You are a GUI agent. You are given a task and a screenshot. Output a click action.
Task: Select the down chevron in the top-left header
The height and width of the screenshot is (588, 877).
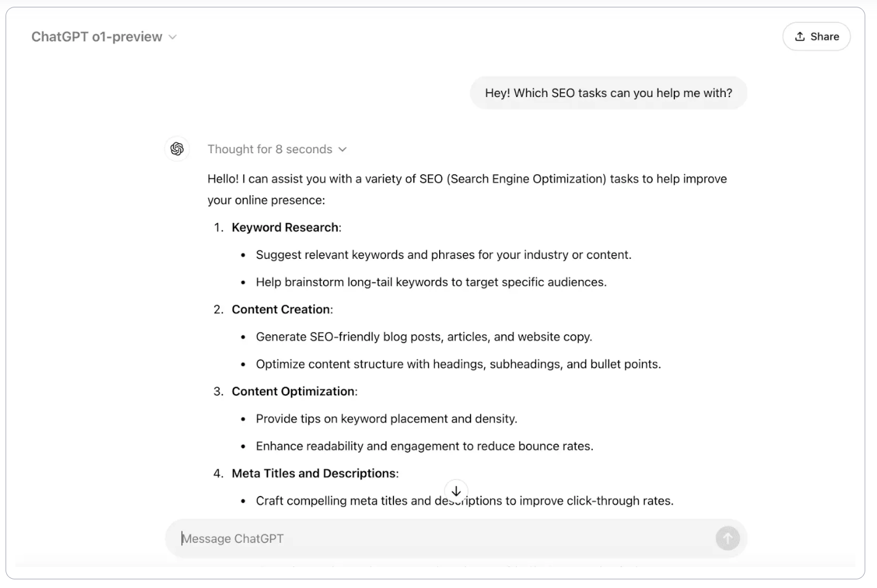pyautogui.click(x=173, y=36)
